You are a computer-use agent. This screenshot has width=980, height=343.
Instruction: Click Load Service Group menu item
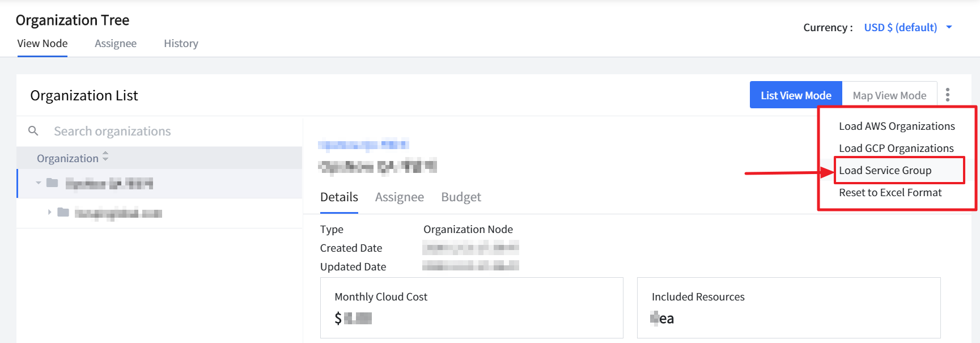pyautogui.click(x=885, y=170)
